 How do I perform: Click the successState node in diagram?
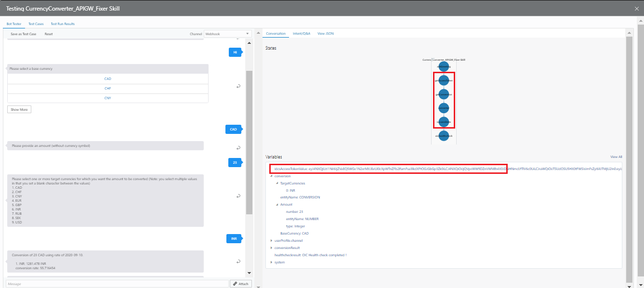(x=444, y=122)
